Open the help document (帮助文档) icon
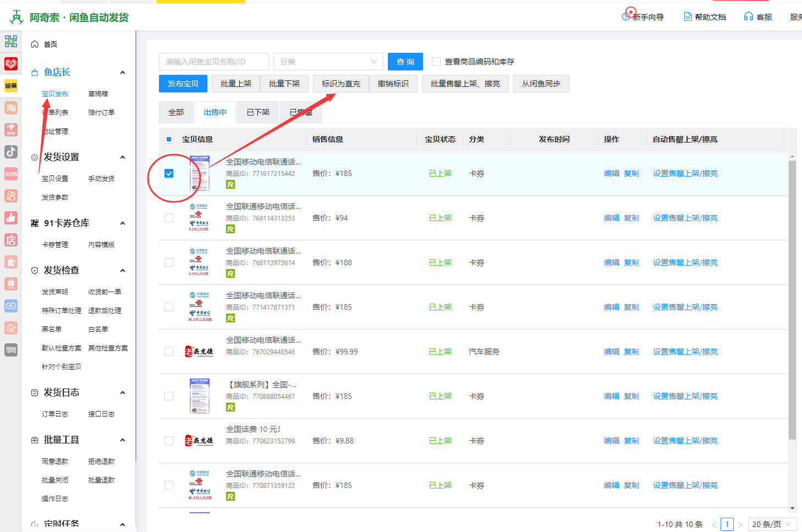 pos(688,17)
